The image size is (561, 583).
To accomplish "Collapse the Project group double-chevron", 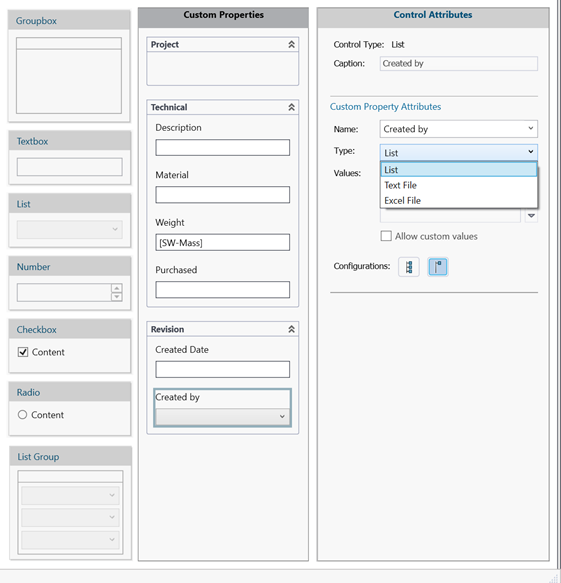I will tap(291, 45).
